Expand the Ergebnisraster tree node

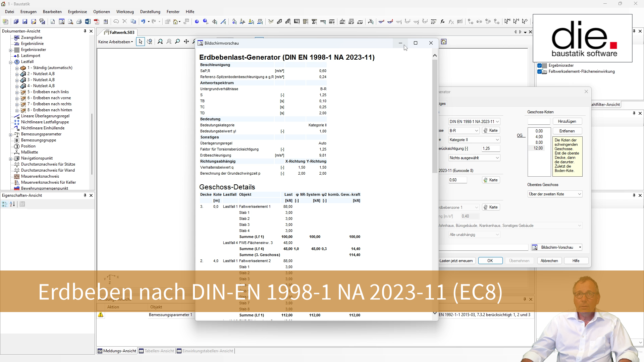pos(10,50)
